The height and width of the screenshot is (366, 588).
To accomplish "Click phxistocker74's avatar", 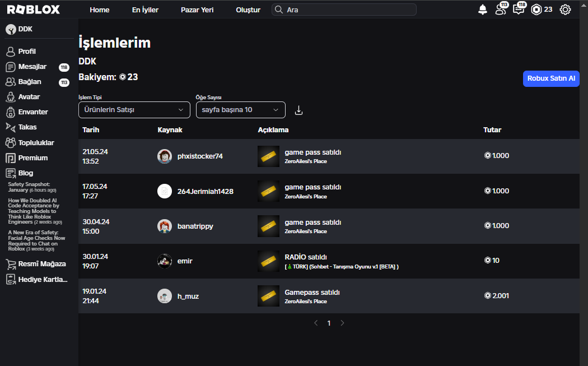I will [x=165, y=156].
